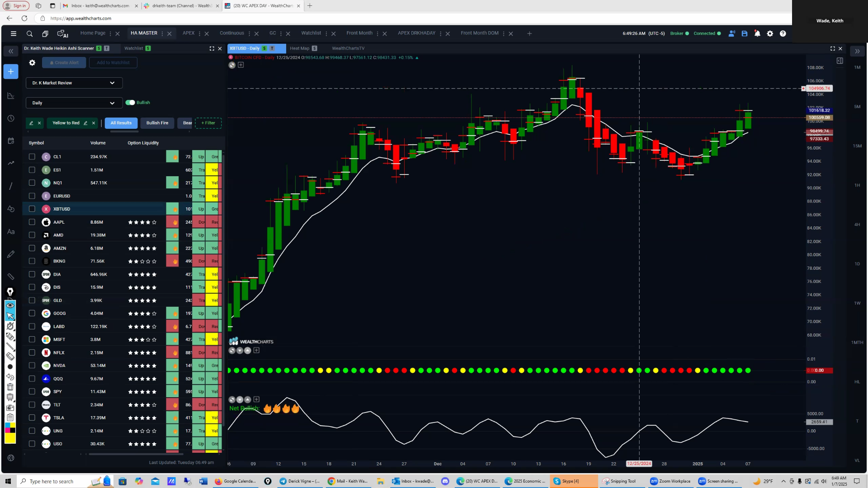
Task: Open Zoom Workplace in taskbar
Action: coord(670,481)
